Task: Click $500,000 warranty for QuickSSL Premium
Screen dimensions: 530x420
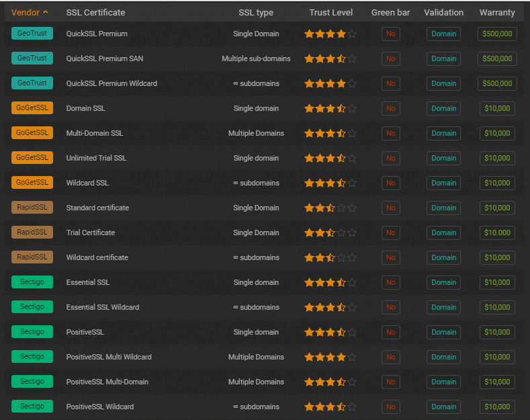Action: (x=497, y=34)
